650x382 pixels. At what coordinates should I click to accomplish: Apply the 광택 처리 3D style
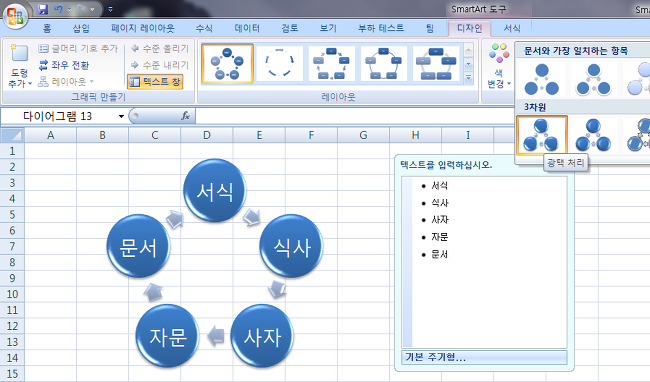542,135
